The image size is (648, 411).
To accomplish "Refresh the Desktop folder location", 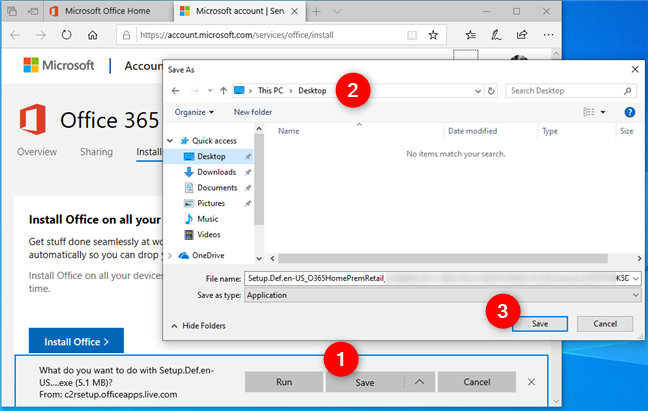I will click(490, 90).
